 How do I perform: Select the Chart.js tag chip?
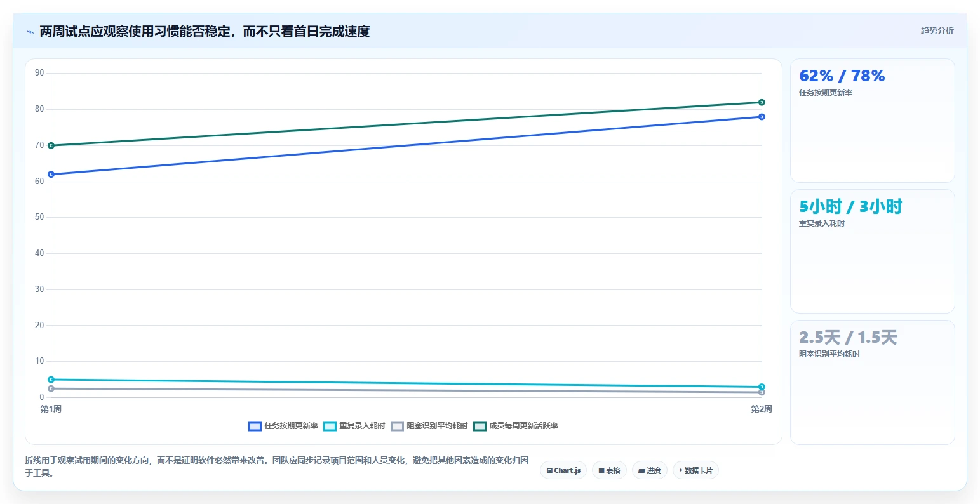(x=563, y=470)
